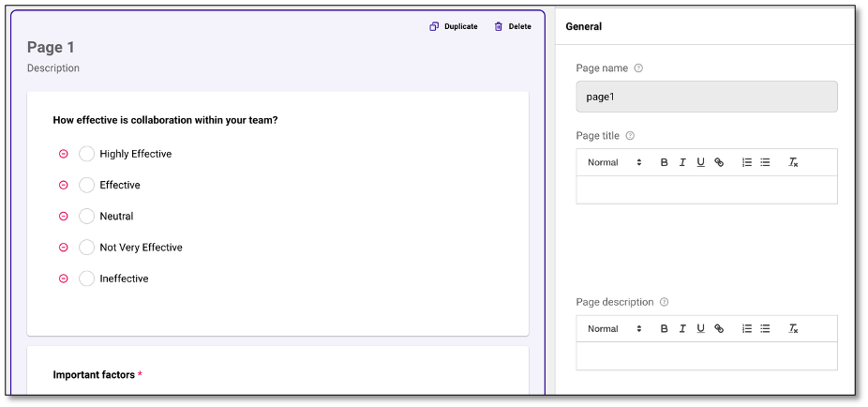Clear formatting in Page title editor

coord(793,162)
